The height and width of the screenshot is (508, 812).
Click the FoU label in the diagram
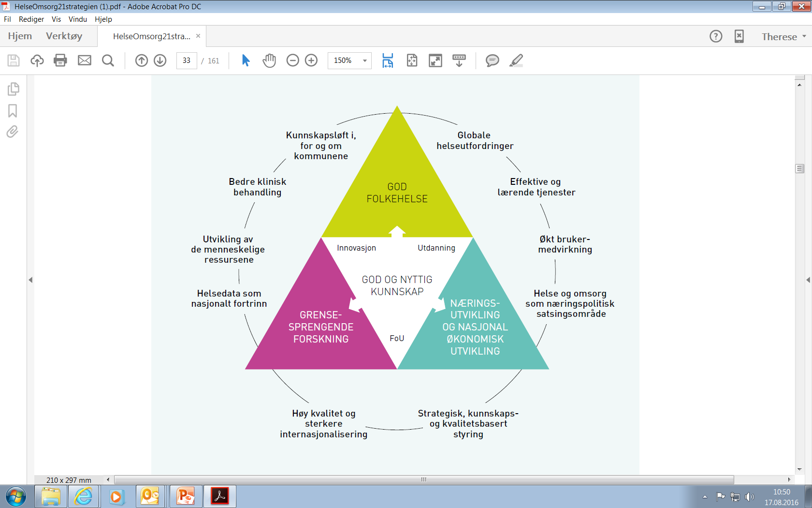coord(397,338)
